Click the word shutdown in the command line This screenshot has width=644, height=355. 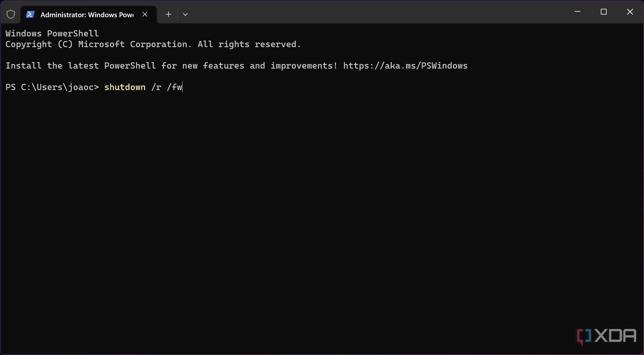point(125,87)
